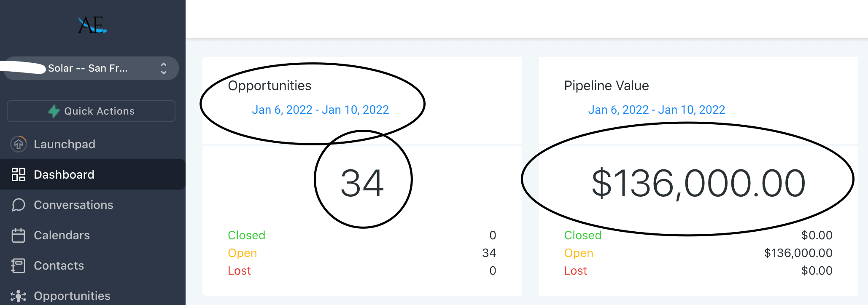Screen dimensions: 868x305
Task: Click the Contacts address book icon
Action: click(19, 265)
